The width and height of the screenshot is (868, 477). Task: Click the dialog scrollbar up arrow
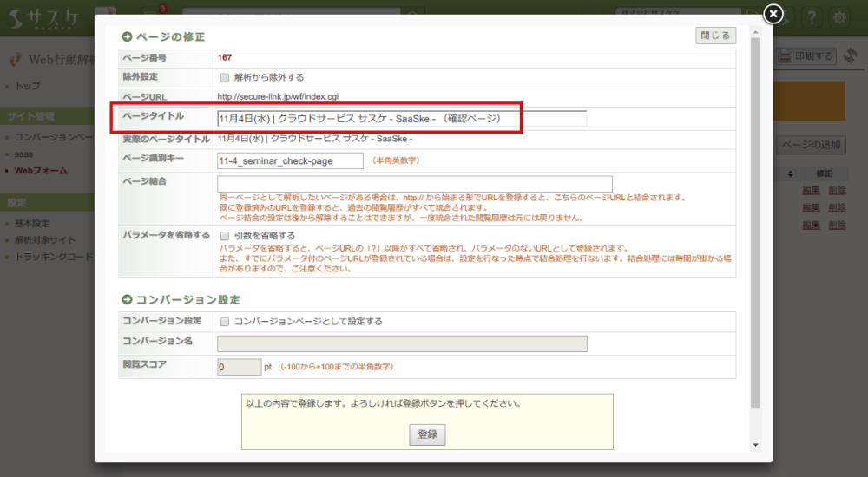click(754, 32)
